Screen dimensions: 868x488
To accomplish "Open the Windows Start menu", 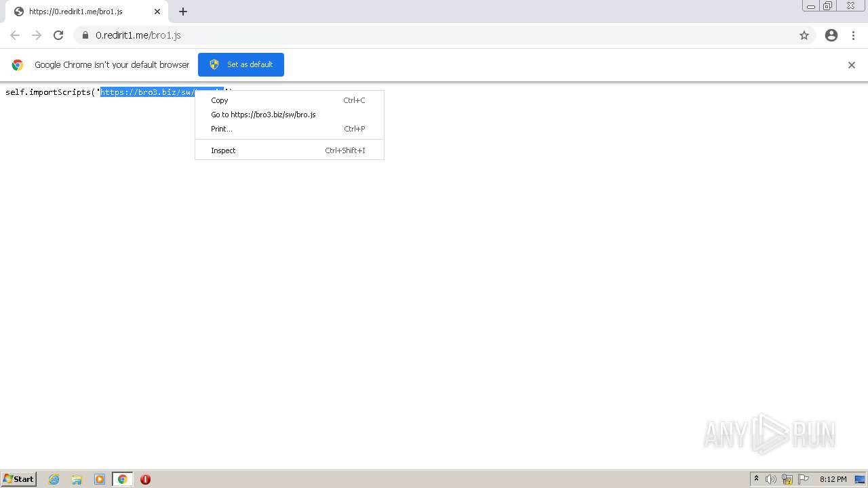I will 19,479.
